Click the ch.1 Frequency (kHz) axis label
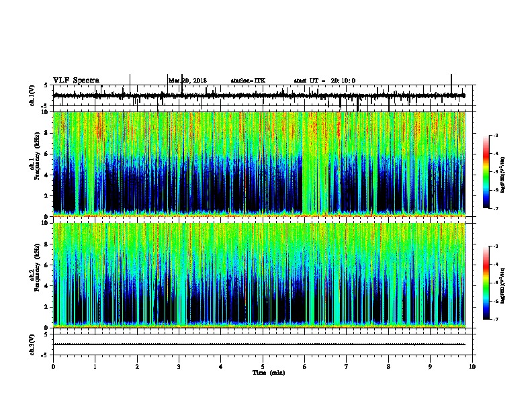 34,156
